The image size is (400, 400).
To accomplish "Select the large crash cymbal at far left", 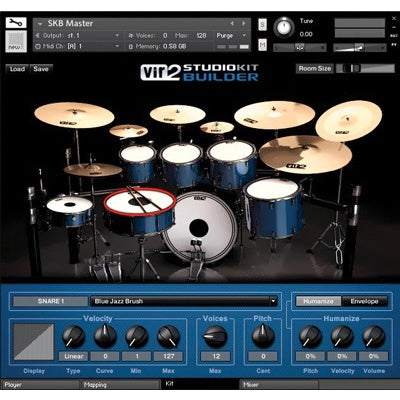I will tap(74, 115).
